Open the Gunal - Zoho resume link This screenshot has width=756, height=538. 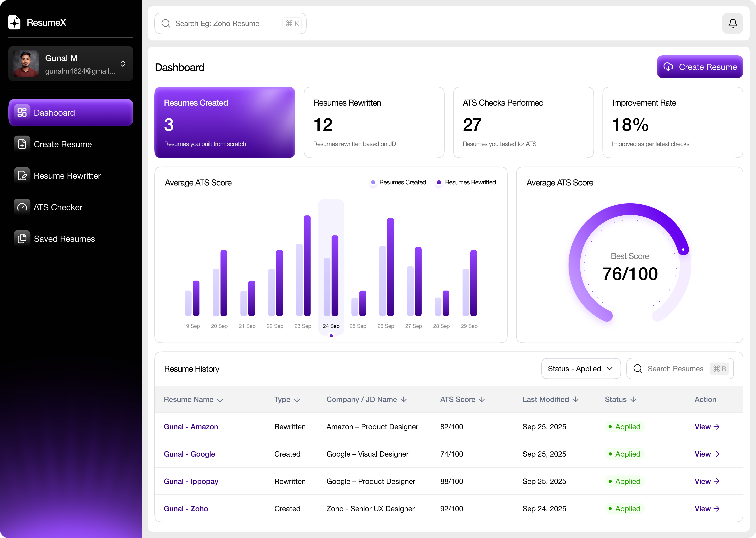(186, 509)
